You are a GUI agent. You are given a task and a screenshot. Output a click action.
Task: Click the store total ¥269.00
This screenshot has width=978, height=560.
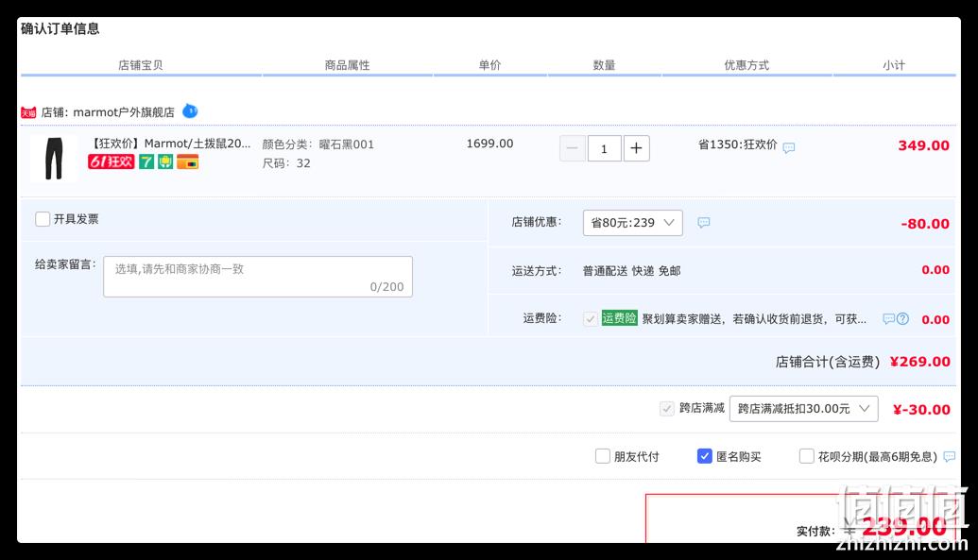click(x=920, y=362)
